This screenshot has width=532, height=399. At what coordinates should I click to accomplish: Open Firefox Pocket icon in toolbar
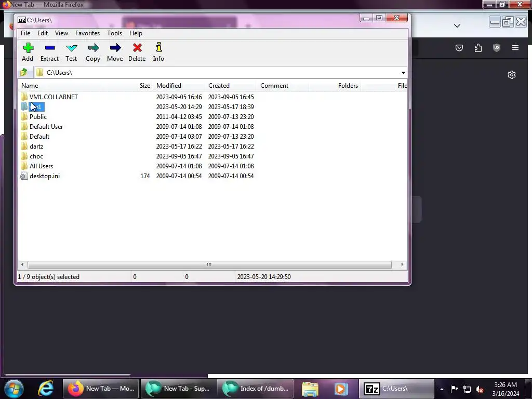459,48
